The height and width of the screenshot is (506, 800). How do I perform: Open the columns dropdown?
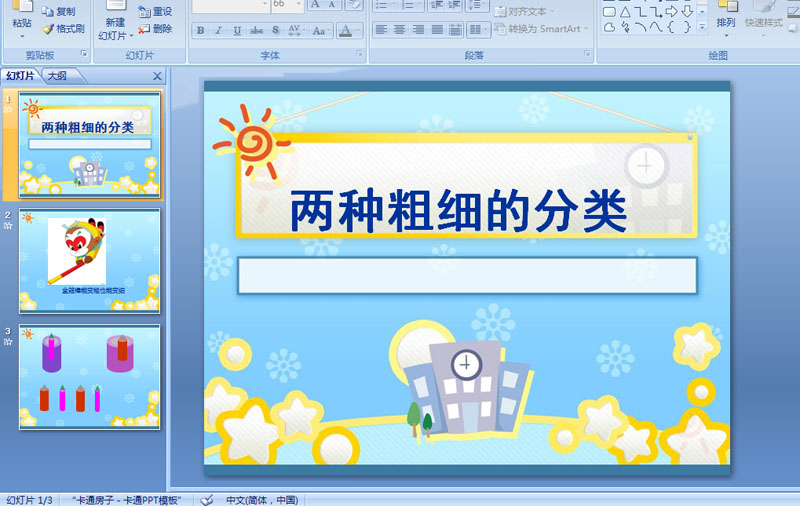478,30
